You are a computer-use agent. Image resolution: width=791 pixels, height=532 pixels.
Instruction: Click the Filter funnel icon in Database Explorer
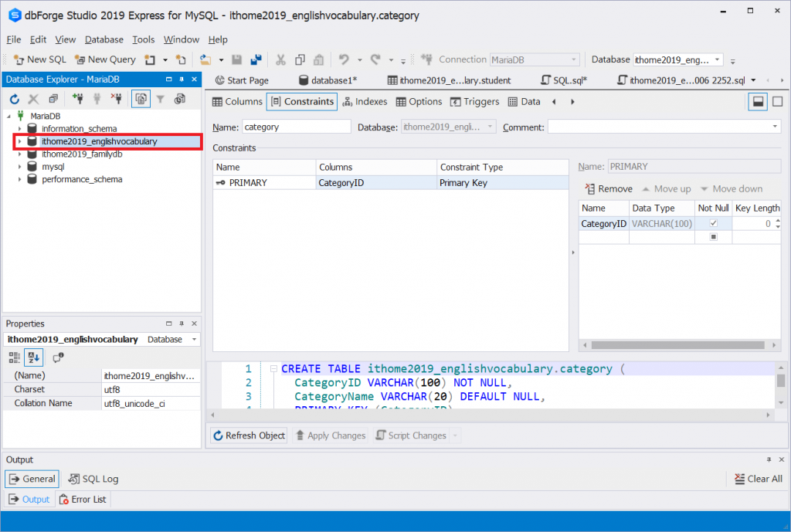[x=161, y=100]
